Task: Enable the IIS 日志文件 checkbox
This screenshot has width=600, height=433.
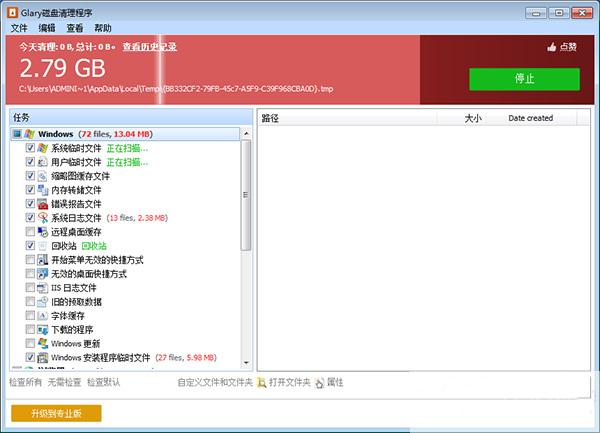Action: 30,287
